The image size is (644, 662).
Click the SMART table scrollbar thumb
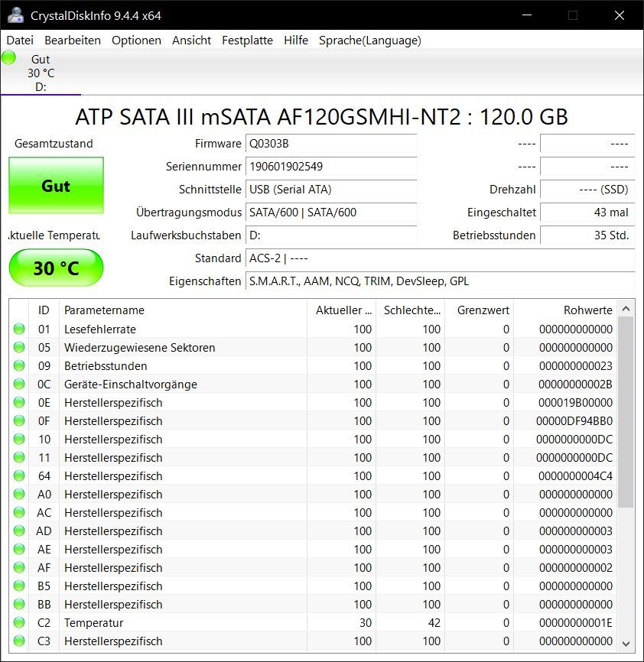tap(626, 412)
